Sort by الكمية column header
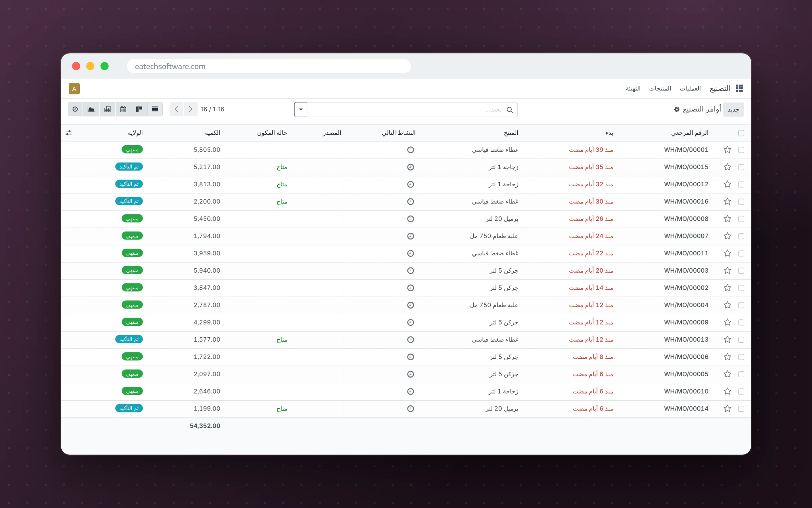The width and height of the screenshot is (812, 508). (212, 133)
